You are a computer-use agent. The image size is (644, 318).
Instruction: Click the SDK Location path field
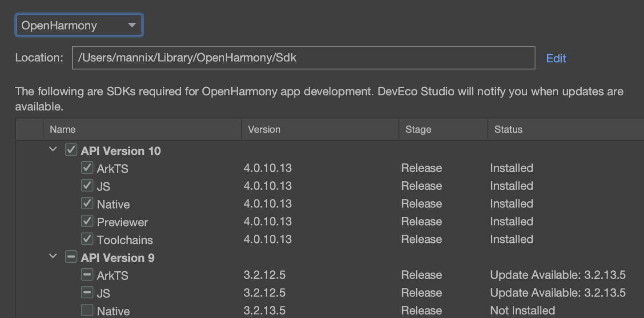click(x=303, y=58)
